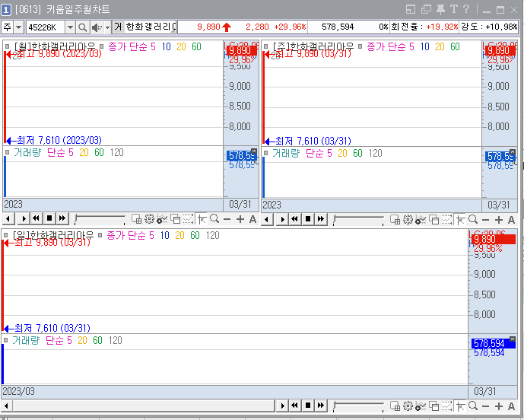Viewport: 524px width, 420px height.
Task: Click the daily chart zoom slider
Action: point(358,406)
